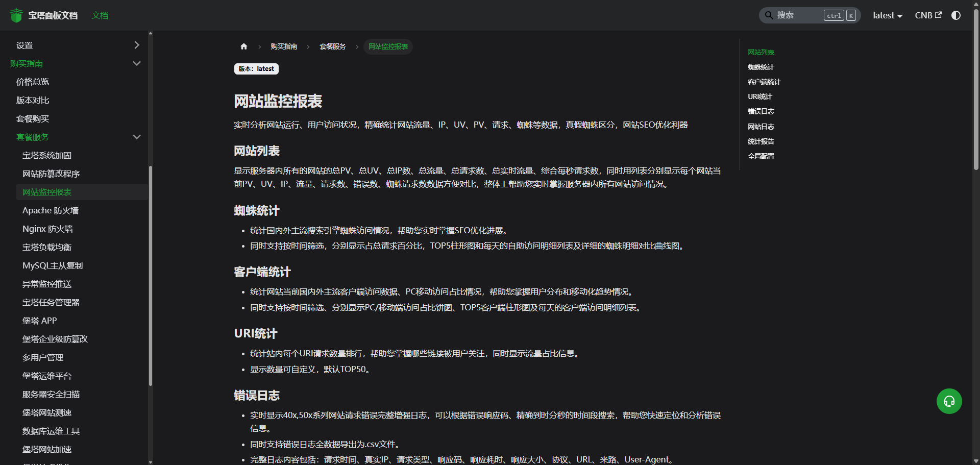Click the green headset support icon
The width and height of the screenshot is (980, 465).
[949, 401]
